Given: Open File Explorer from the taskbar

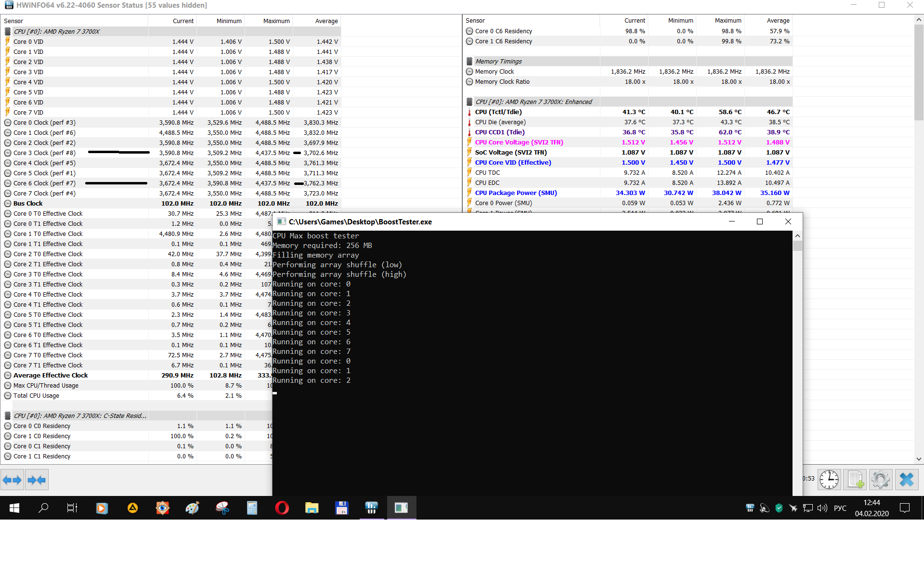Looking at the screenshot, I should [x=312, y=508].
